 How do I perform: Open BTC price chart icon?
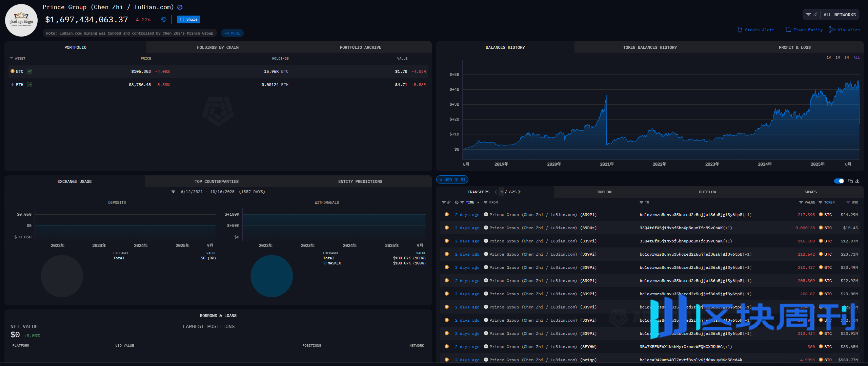click(29, 71)
